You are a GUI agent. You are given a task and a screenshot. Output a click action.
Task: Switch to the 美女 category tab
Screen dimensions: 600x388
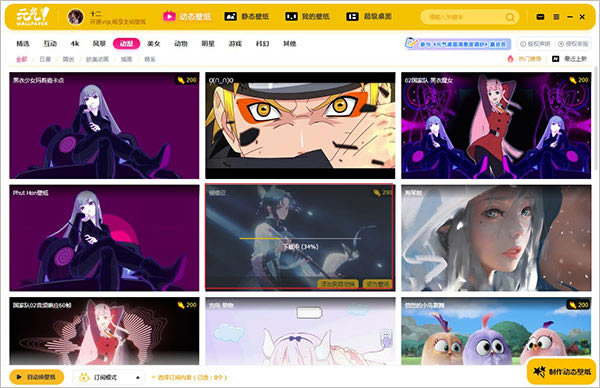pos(153,44)
